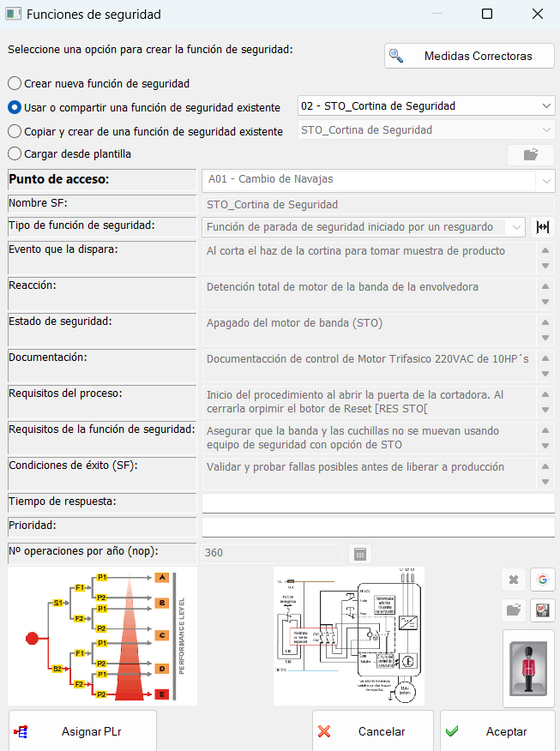
Task: Click the Nombre SF field
Action: pos(378,205)
